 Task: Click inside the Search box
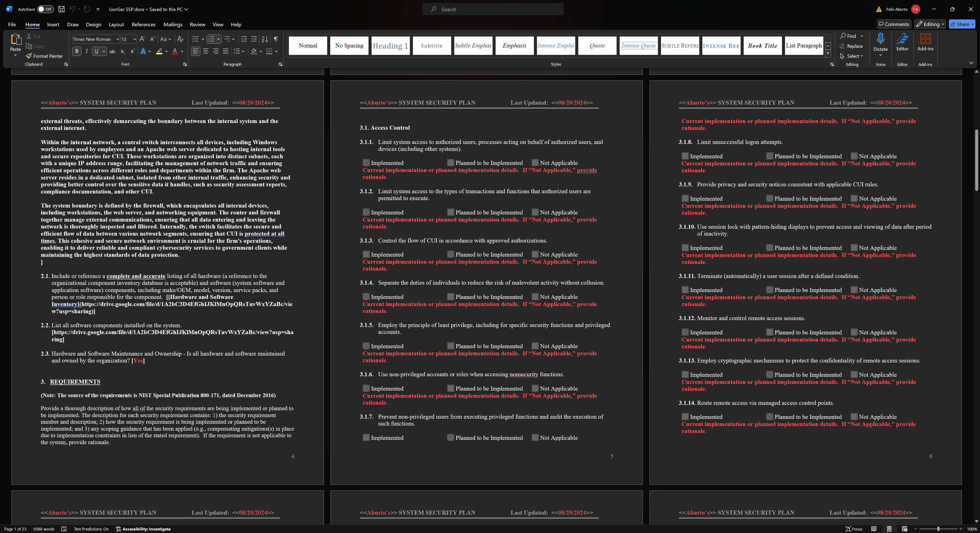pos(493,9)
